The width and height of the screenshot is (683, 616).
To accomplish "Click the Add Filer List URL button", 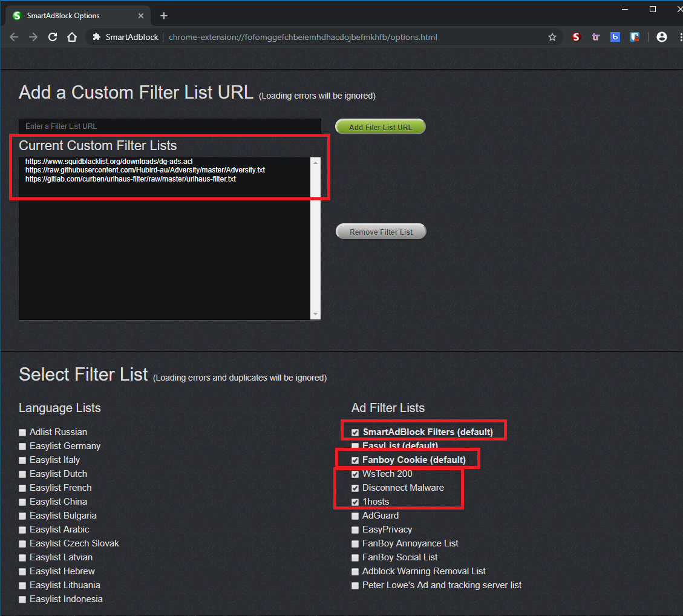I will (381, 127).
